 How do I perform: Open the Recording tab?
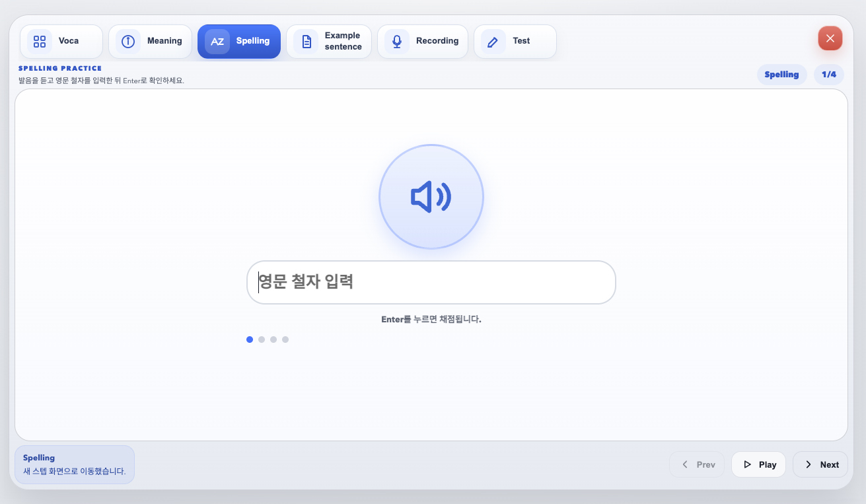(423, 42)
